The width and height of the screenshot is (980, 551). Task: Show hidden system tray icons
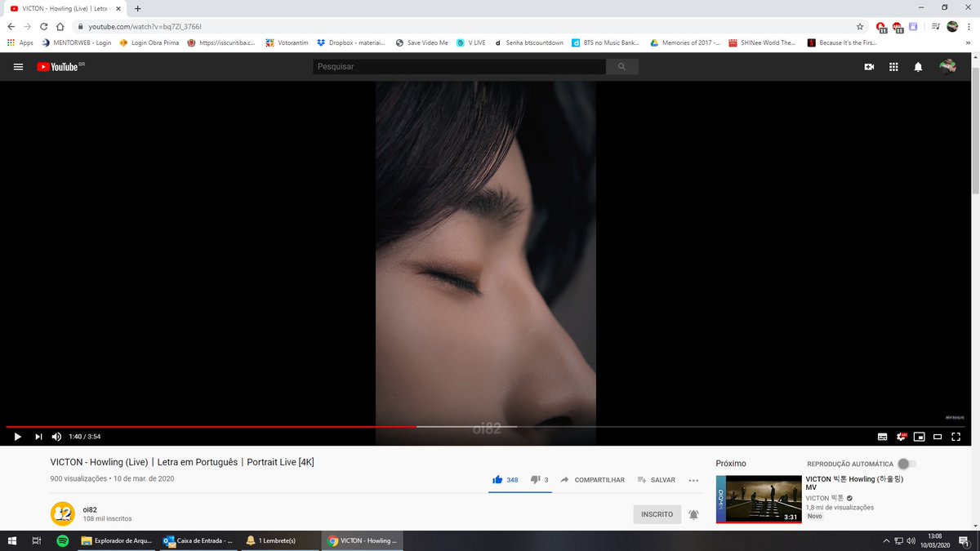(886, 540)
